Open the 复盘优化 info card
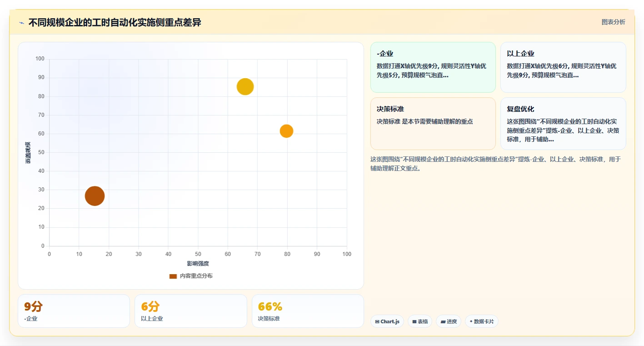This screenshot has width=644, height=346. click(x=563, y=124)
